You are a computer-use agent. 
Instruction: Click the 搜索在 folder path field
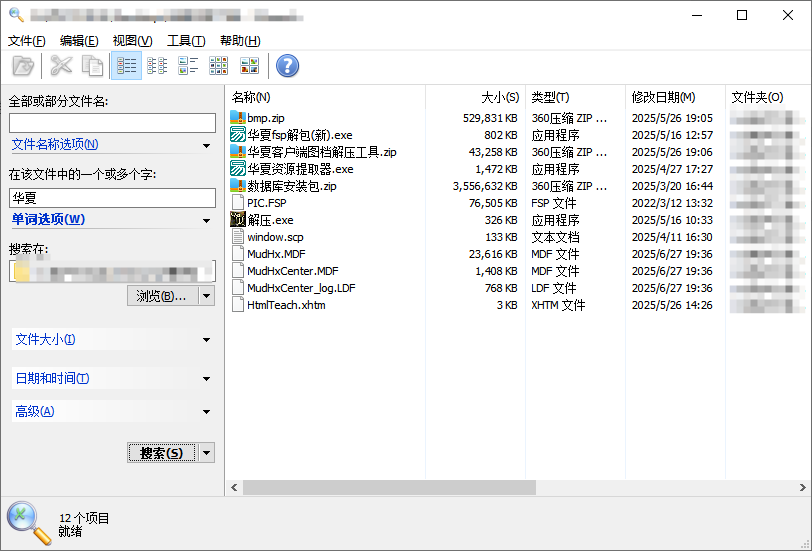point(112,271)
